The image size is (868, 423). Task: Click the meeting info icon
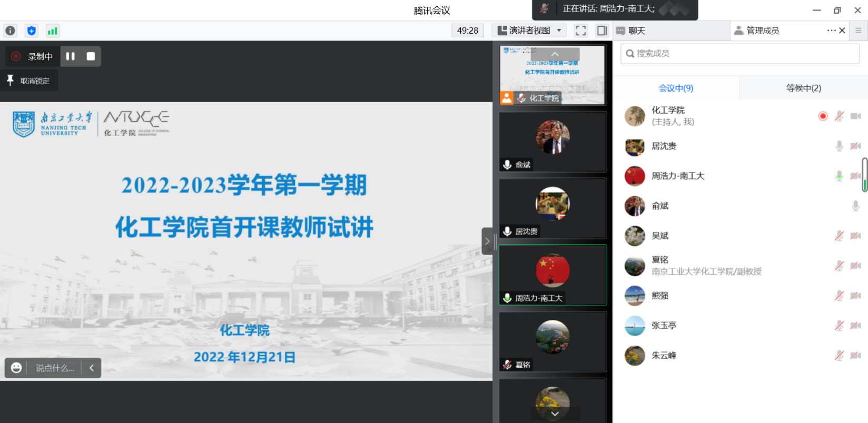(x=10, y=31)
